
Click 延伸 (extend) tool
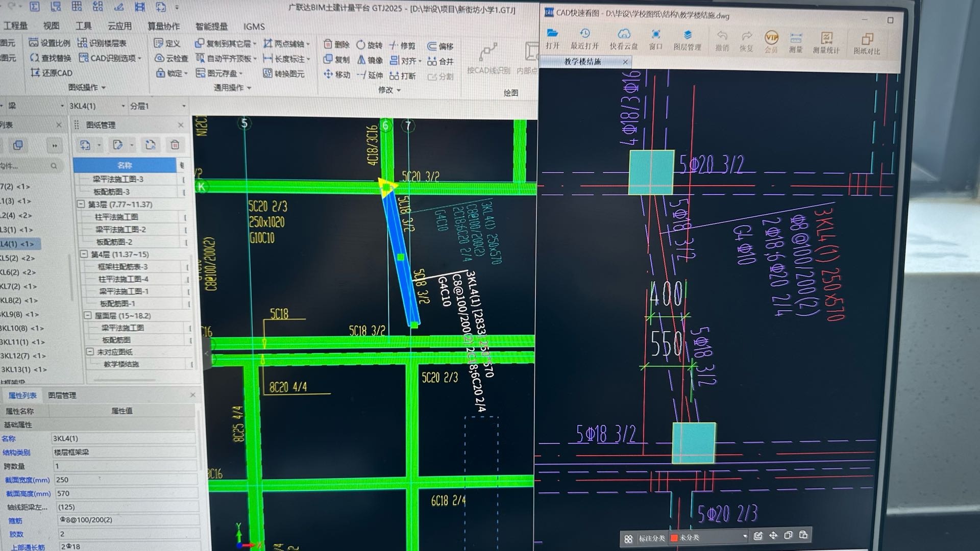click(370, 75)
